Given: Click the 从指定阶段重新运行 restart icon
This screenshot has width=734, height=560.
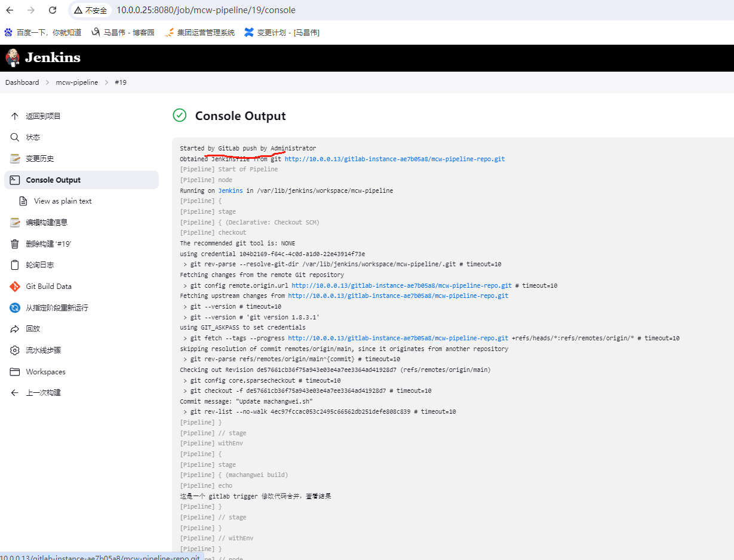Looking at the screenshot, I should pyautogui.click(x=15, y=307).
